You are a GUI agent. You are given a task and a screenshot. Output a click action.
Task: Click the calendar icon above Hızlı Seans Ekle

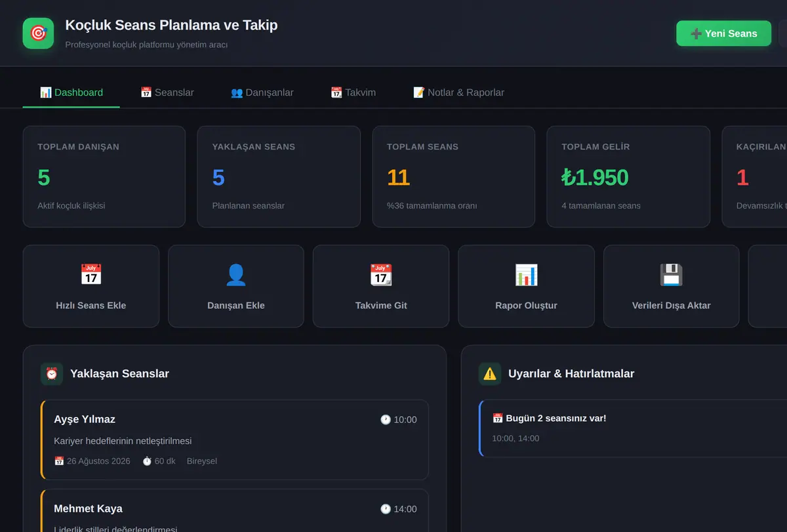click(91, 275)
